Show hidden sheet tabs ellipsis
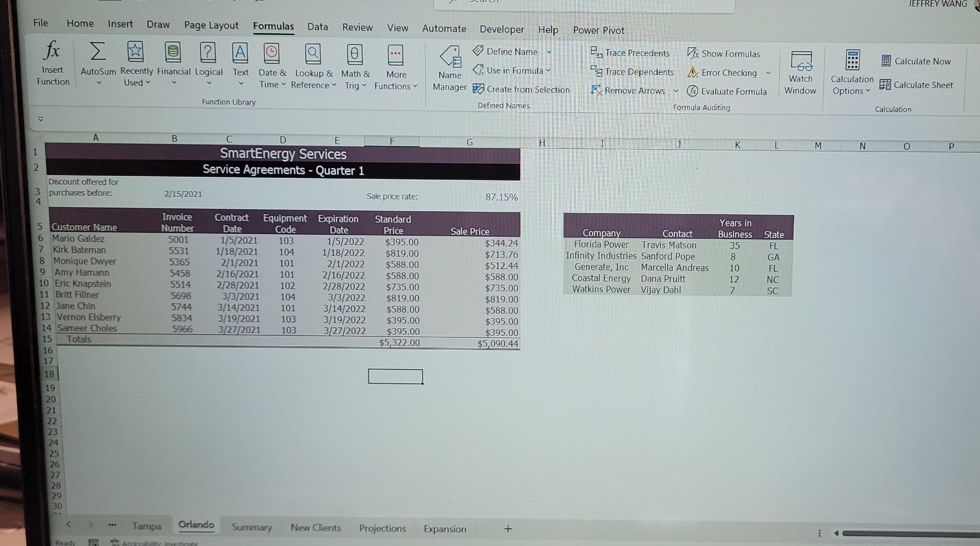Viewport: 980px width, 546px height. [x=112, y=525]
